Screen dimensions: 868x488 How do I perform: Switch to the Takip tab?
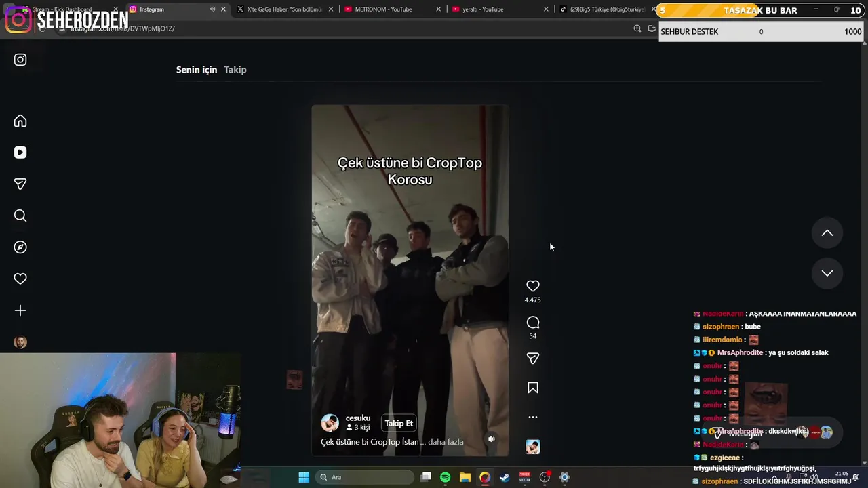[235, 70]
